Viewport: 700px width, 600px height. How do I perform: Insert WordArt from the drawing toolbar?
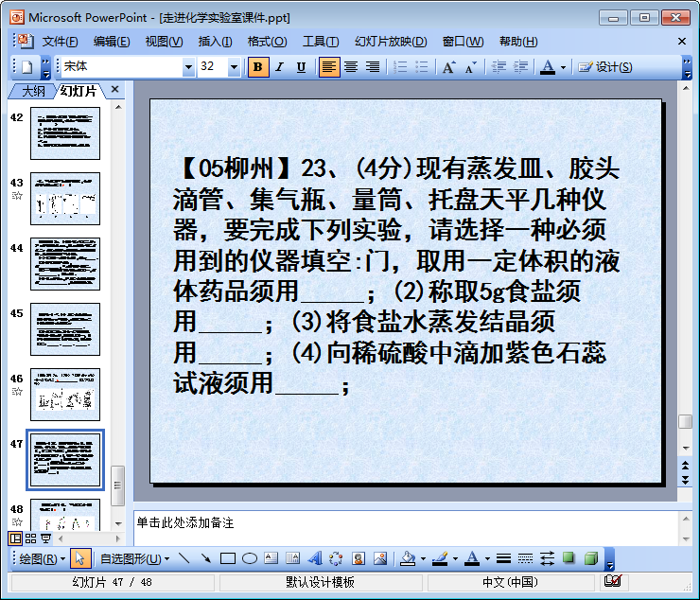(315, 558)
